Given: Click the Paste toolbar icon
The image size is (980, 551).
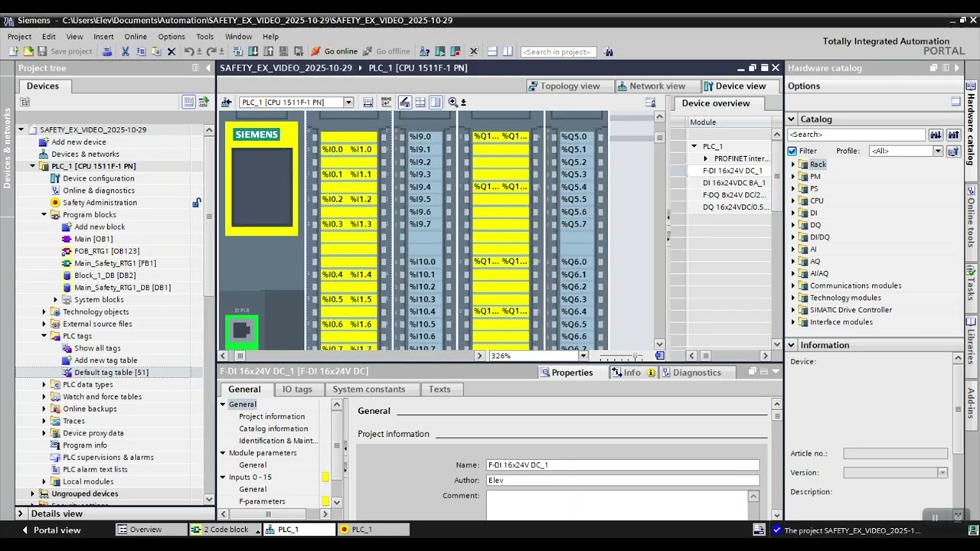Looking at the screenshot, I should coord(155,51).
